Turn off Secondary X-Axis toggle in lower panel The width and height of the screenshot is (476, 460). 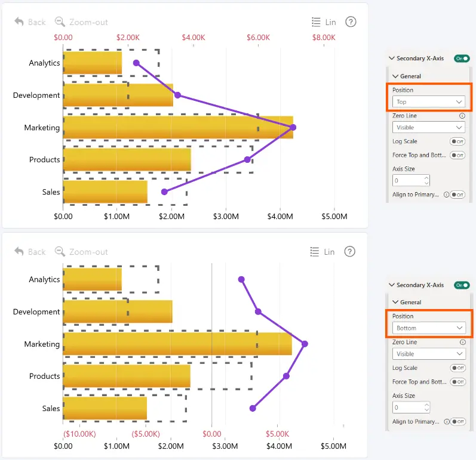(x=462, y=285)
